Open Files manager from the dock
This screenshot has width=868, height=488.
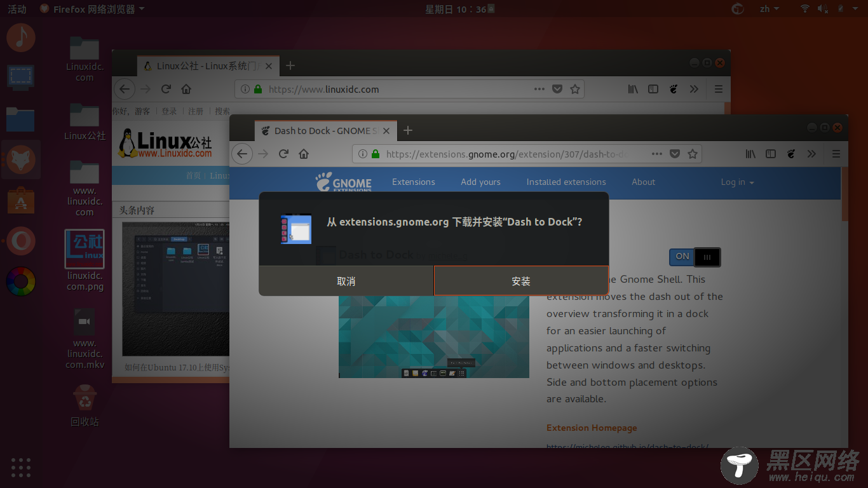coord(21,119)
